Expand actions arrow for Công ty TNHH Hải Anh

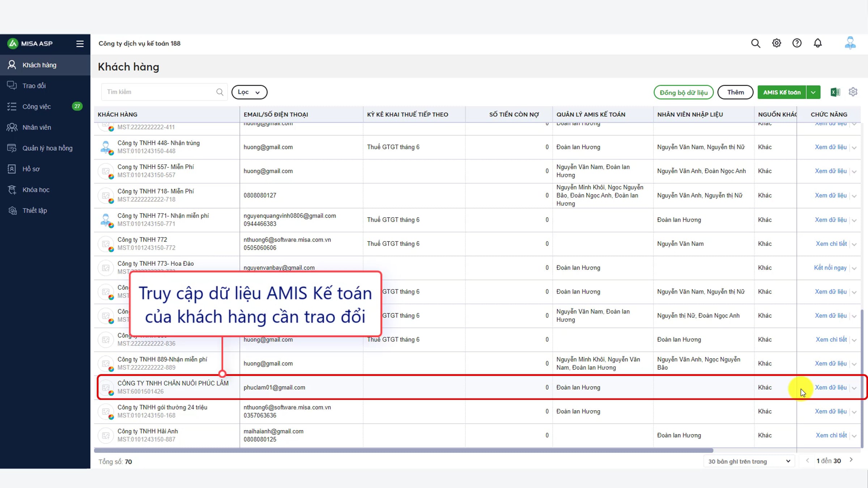tap(854, 436)
